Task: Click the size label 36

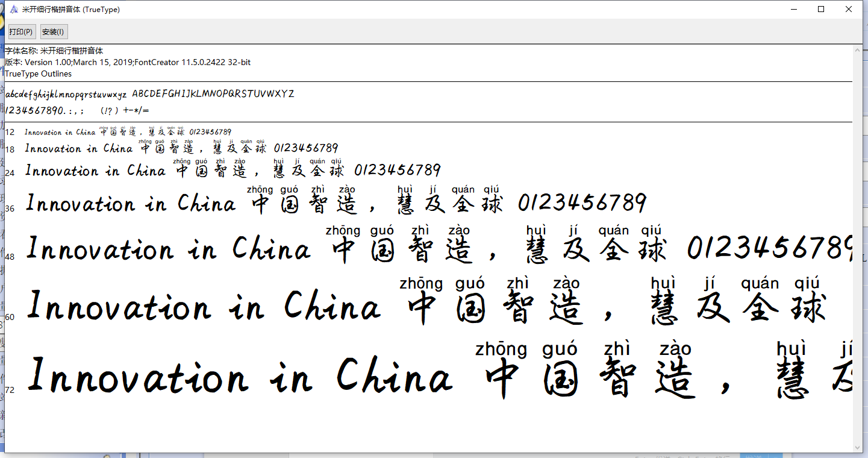Action: (10, 210)
